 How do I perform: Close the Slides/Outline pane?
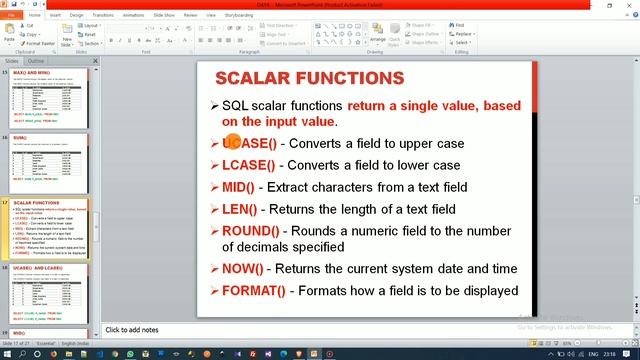95,61
